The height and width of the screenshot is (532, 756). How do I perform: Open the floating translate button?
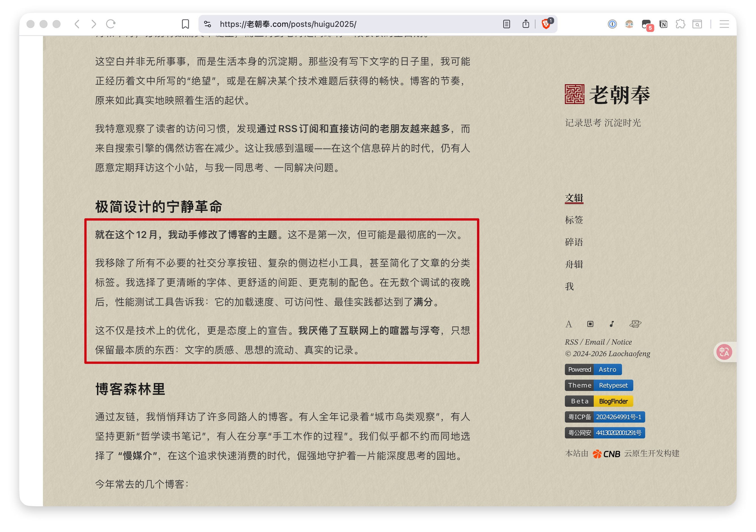tap(724, 352)
